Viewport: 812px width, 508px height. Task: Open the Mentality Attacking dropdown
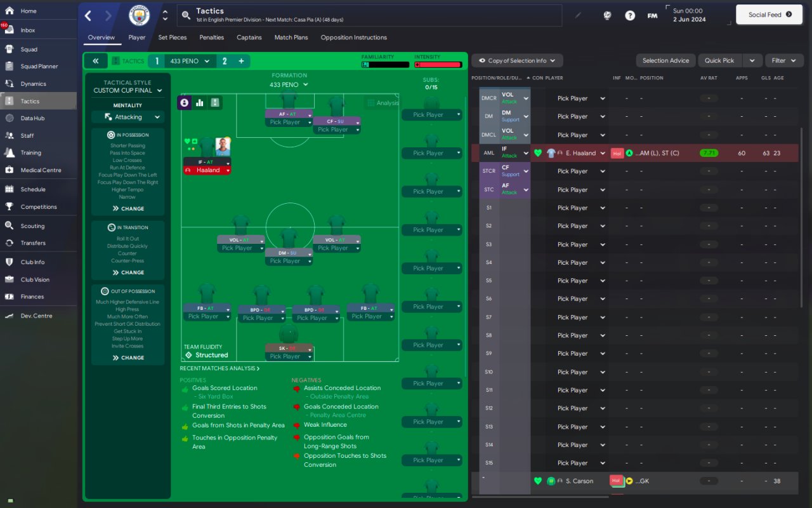point(128,117)
